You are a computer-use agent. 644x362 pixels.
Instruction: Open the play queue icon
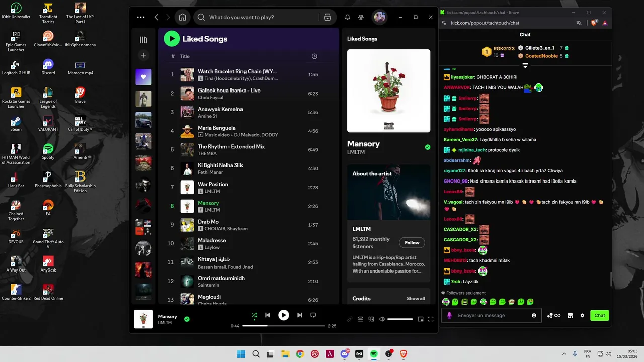coord(360,319)
